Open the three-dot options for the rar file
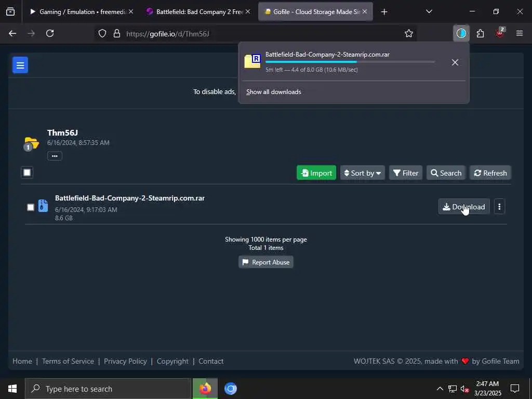 point(499,207)
